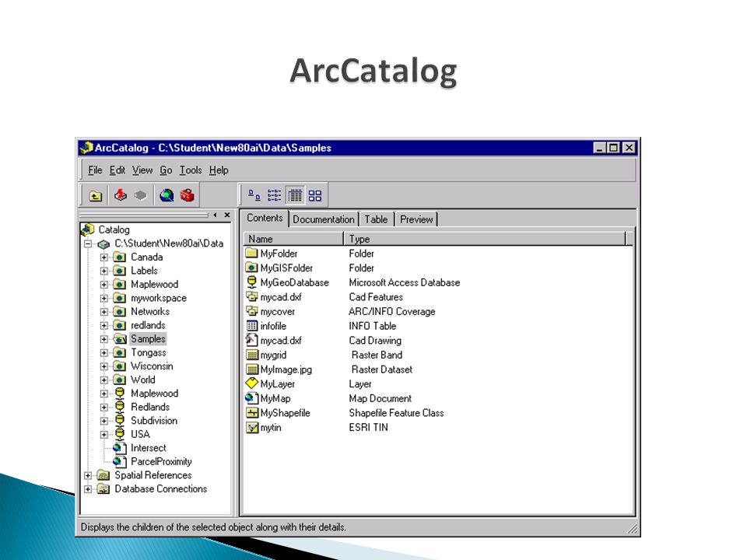Click the 'Shapefile Feature Class' type text
The width and height of the screenshot is (747, 560).
pyautogui.click(x=396, y=413)
